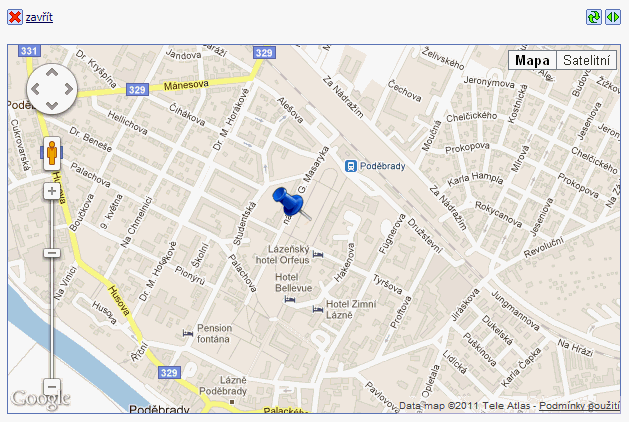Switch to the Mapa map view
This screenshot has height=422, width=629.
coord(532,61)
